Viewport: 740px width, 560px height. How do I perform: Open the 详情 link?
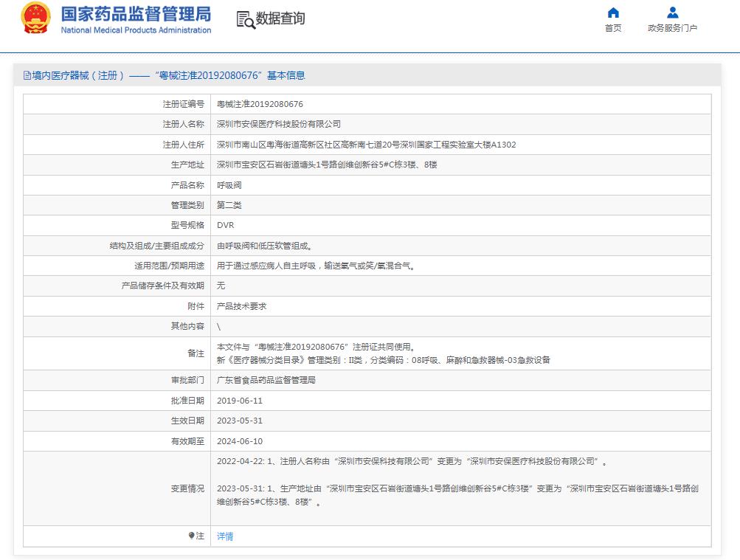click(225, 536)
